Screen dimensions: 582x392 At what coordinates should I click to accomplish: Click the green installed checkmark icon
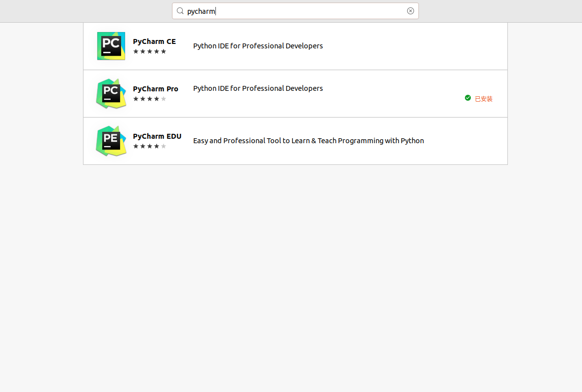468,98
